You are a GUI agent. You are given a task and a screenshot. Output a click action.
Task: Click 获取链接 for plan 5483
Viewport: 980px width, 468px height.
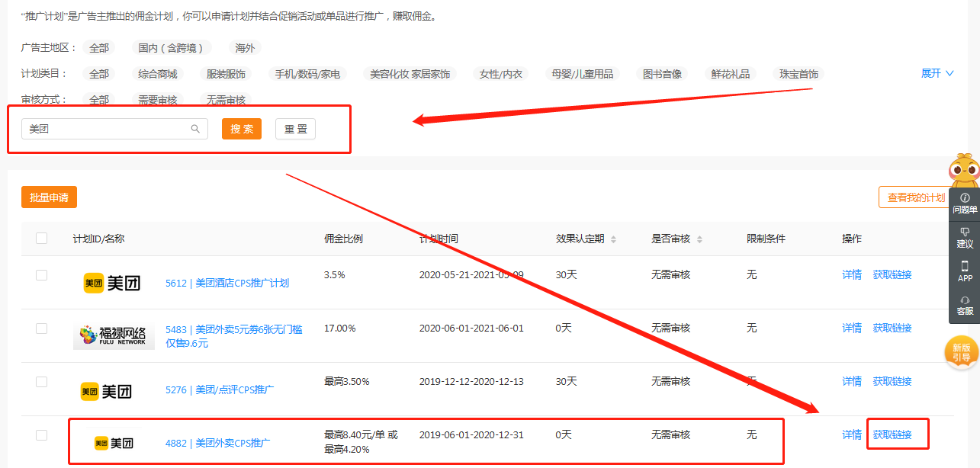click(892, 328)
